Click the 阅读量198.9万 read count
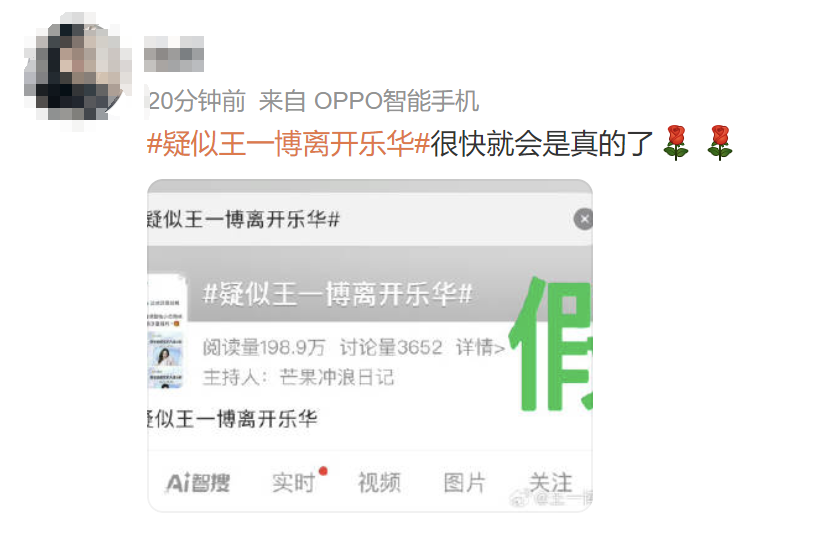The width and height of the screenshot is (813, 533). coord(264,347)
